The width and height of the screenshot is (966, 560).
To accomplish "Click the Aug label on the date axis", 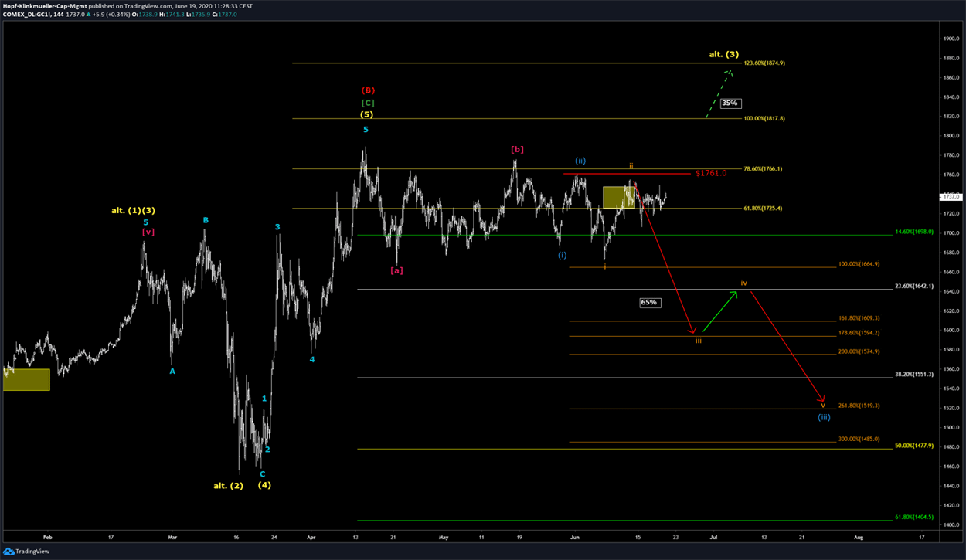I will click(x=859, y=535).
